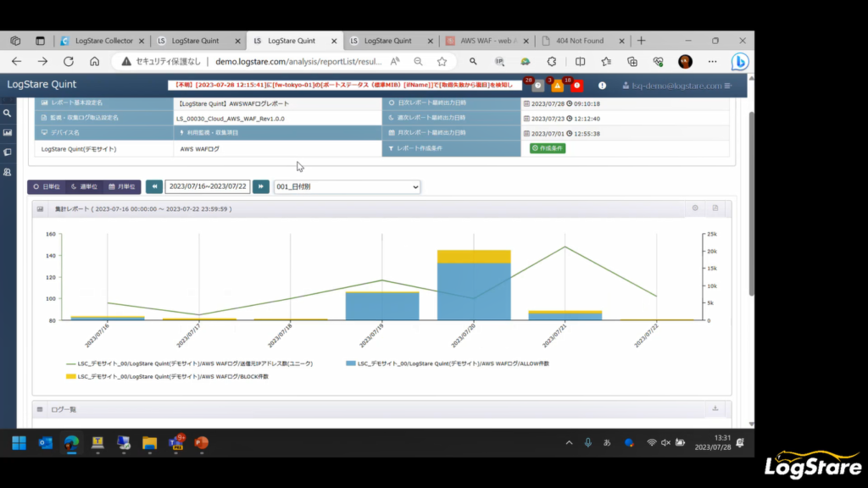Open the read aloud icon in address bar
Screen dimensions: 868x488
(395, 61)
